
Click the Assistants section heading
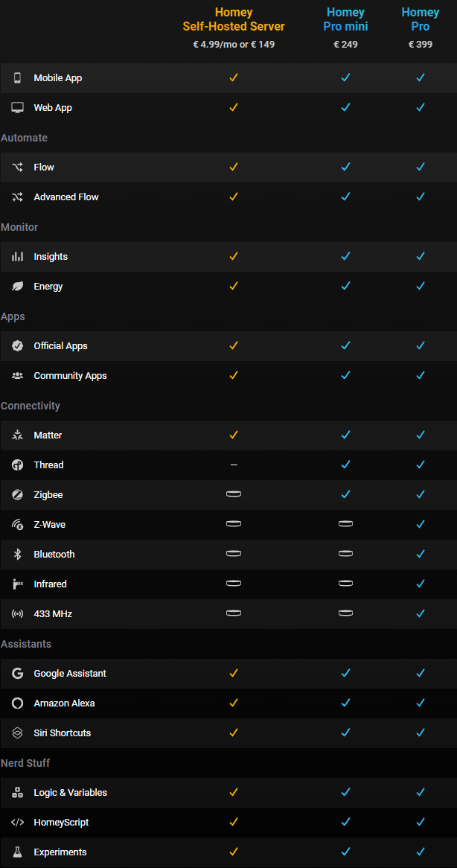[26, 644]
